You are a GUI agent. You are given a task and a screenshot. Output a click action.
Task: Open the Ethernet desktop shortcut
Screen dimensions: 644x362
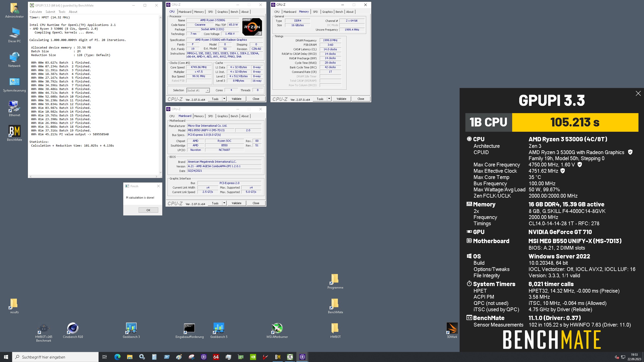pos(14,109)
